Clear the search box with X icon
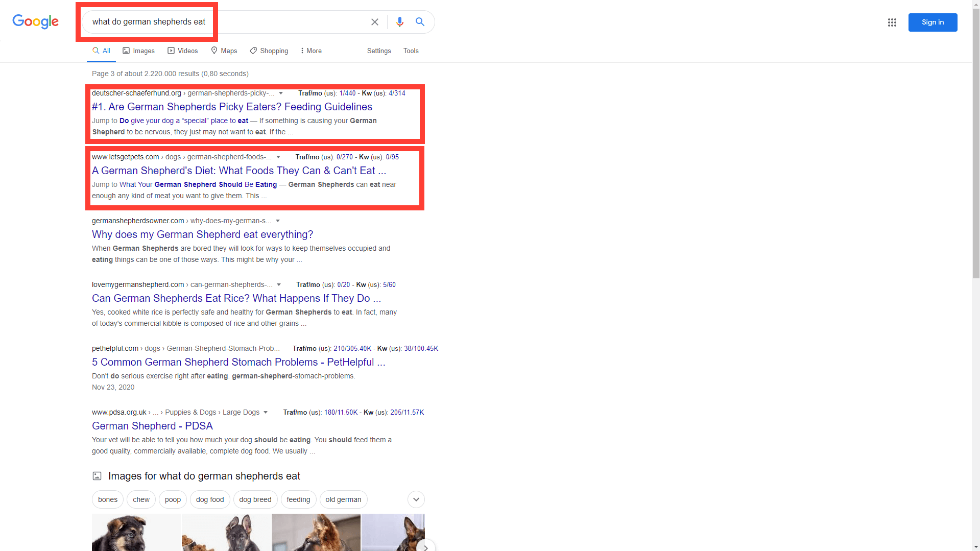The width and height of the screenshot is (980, 551). (x=375, y=22)
